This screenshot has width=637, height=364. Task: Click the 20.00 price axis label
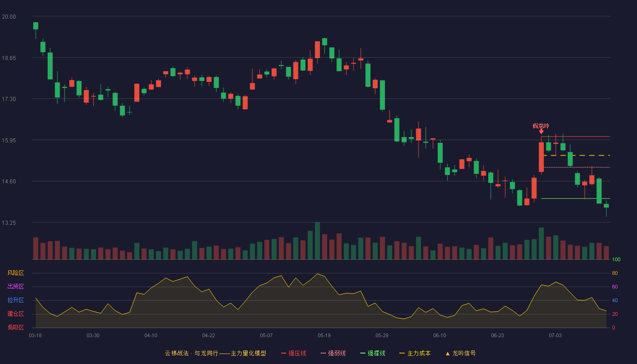pos(9,17)
